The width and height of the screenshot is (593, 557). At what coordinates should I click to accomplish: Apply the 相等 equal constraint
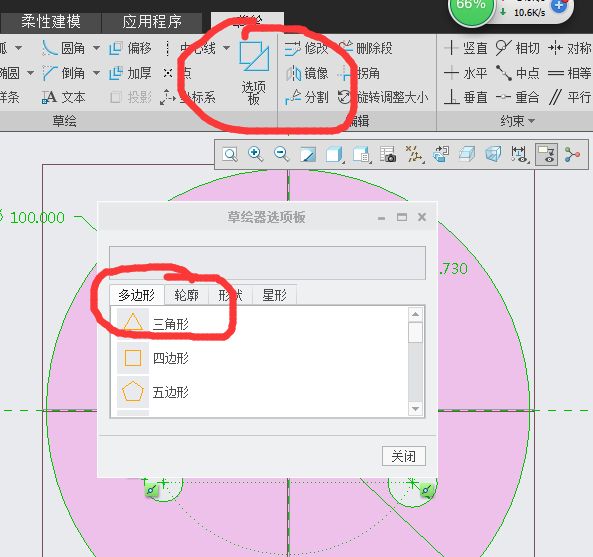coord(570,73)
